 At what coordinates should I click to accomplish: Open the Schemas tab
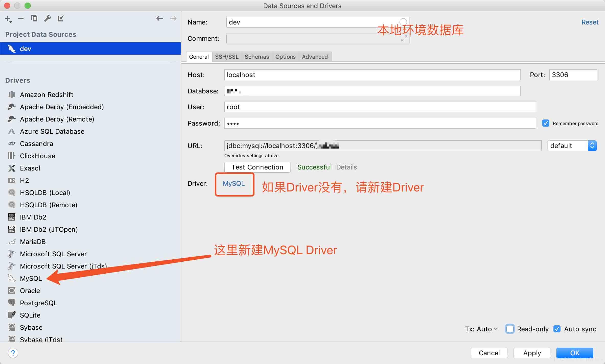[257, 57]
